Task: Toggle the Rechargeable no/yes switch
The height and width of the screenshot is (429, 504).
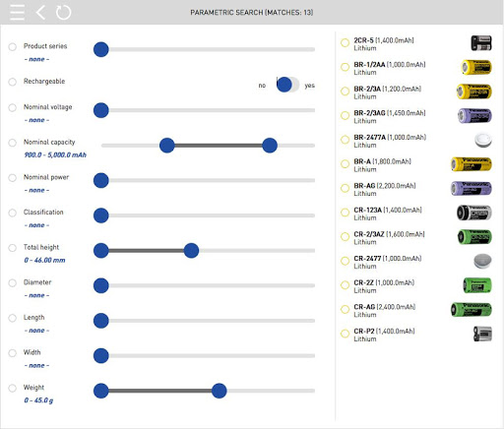Action: pos(287,85)
